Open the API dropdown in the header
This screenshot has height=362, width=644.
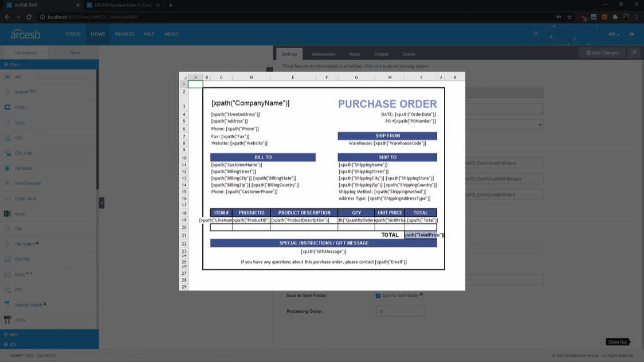coord(614,34)
